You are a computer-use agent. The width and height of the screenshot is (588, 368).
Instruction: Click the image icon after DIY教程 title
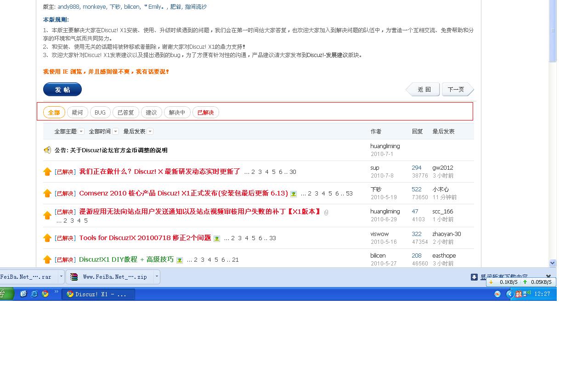click(180, 260)
